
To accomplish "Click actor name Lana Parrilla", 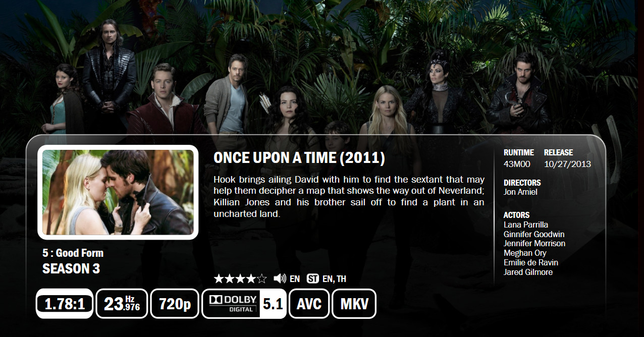I will coord(526,224).
